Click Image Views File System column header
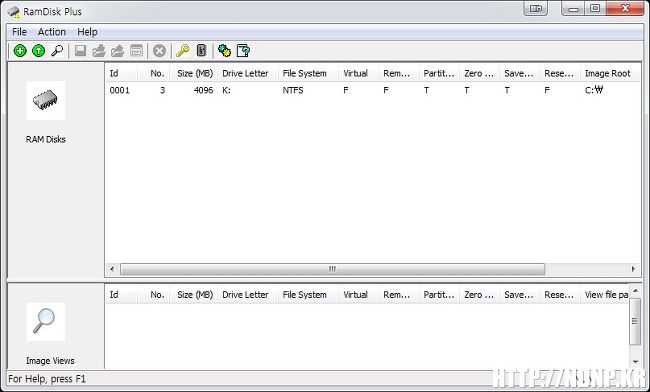The image size is (650, 392). click(x=308, y=295)
